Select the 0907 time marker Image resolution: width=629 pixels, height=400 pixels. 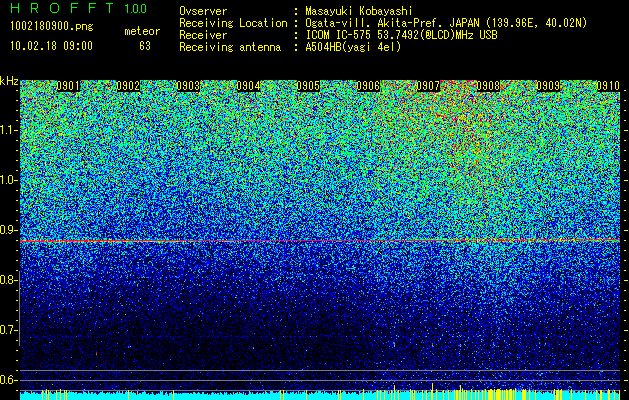coord(428,86)
